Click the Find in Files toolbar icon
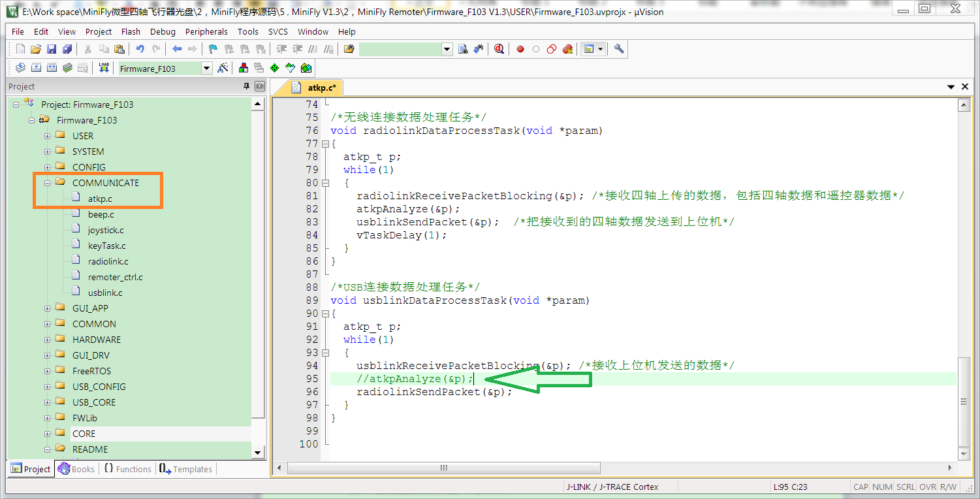 [x=349, y=49]
